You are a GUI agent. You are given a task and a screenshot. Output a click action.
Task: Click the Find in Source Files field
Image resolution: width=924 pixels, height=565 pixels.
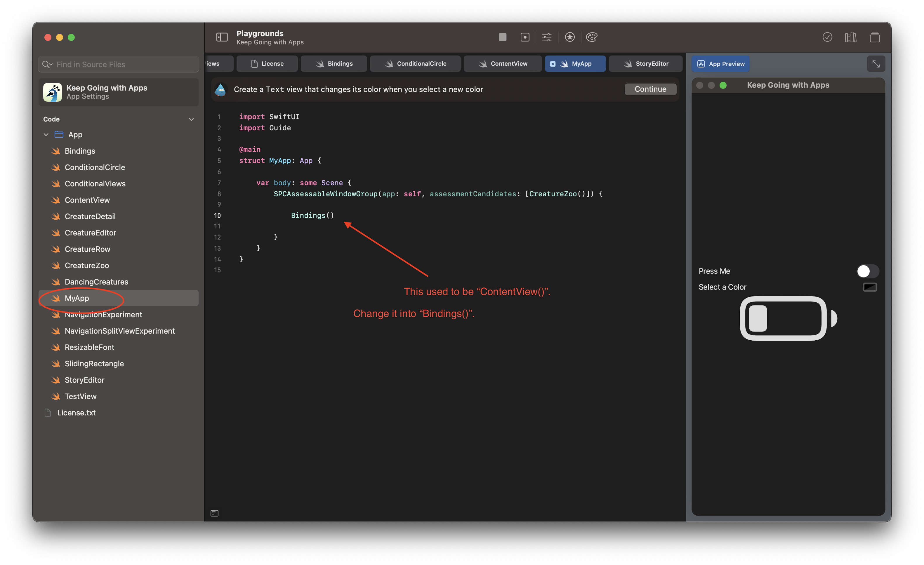(x=119, y=64)
